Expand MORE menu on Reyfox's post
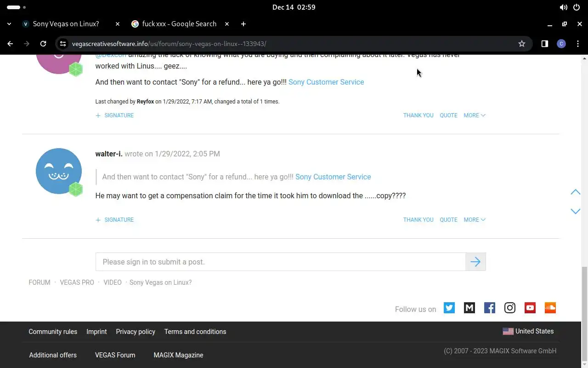 pos(475,115)
